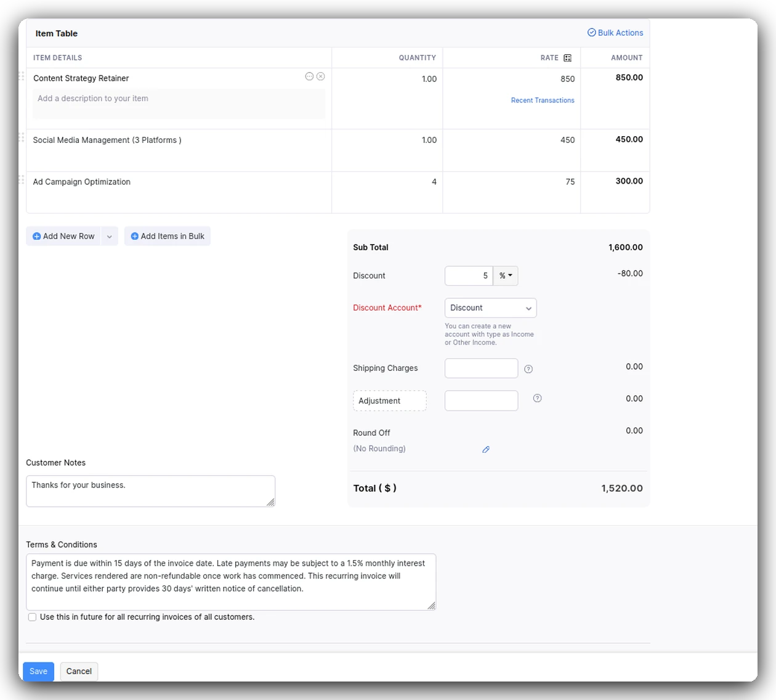Click the ITEM DETAILS column header
The width and height of the screenshot is (776, 700).
click(x=57, y=58)
